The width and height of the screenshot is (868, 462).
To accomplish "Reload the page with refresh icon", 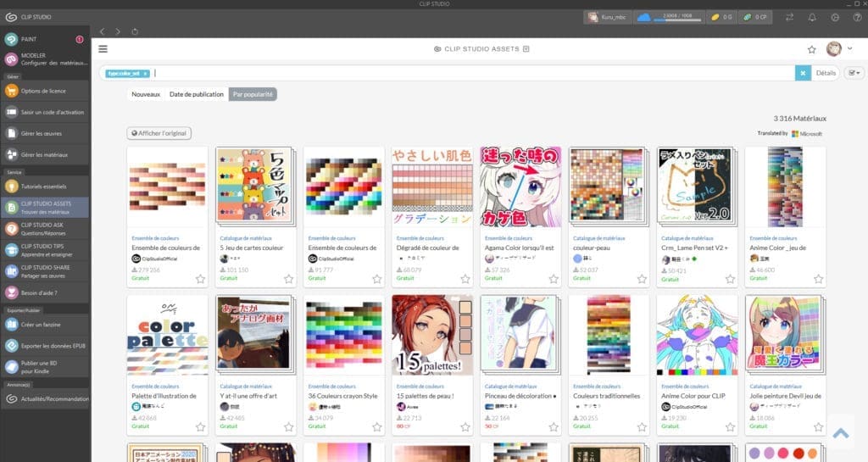I will (x=135, y=31).
